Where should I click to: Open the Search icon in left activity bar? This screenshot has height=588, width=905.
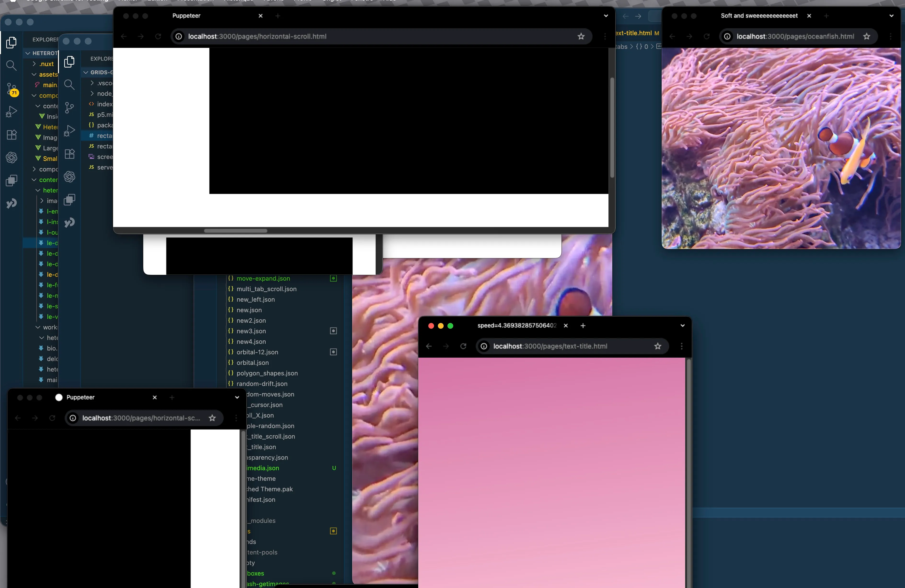tap(11, 65)
